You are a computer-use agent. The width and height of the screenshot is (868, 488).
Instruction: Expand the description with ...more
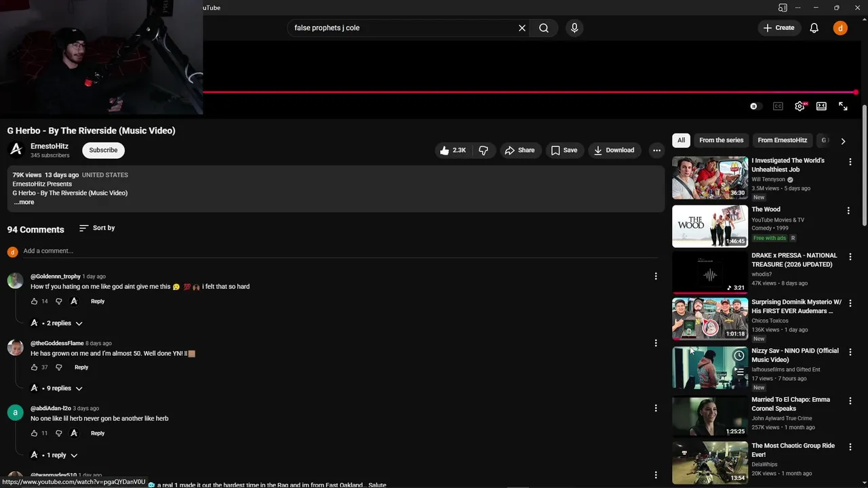24,202
